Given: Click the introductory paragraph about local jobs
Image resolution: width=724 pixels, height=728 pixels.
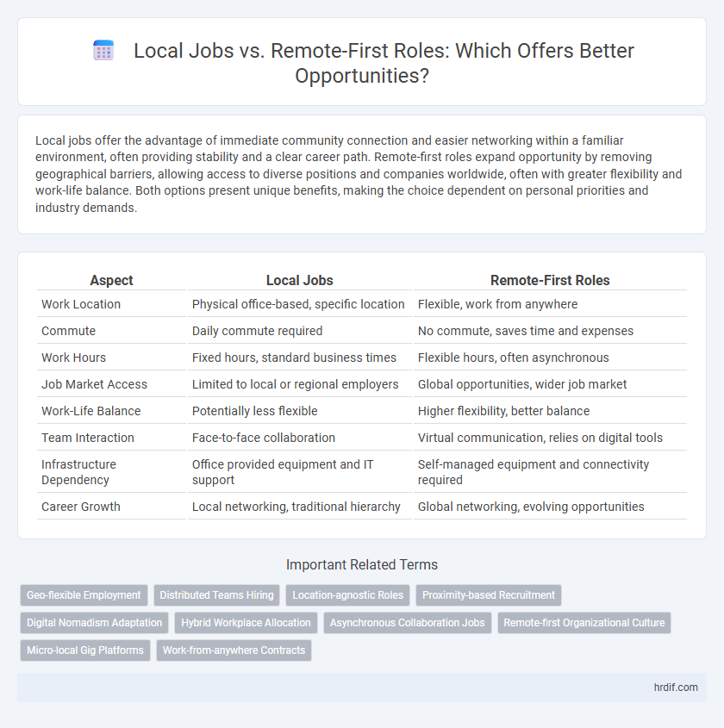Looking at the screenshot, I should pos(359,174).
